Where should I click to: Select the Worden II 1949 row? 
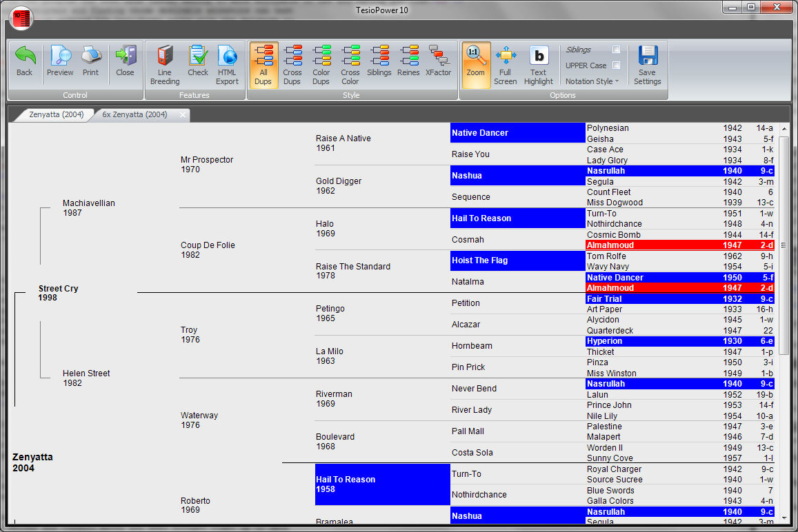pos(680,448)
